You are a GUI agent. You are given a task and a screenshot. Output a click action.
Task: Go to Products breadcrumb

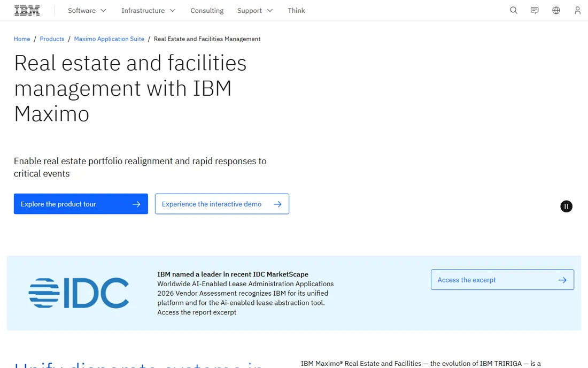pos(52,39)
